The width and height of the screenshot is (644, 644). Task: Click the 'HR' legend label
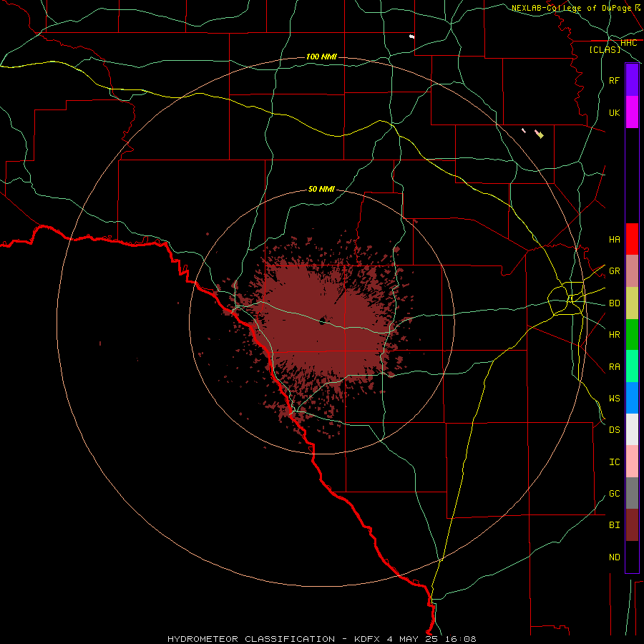tap(614, 335)
